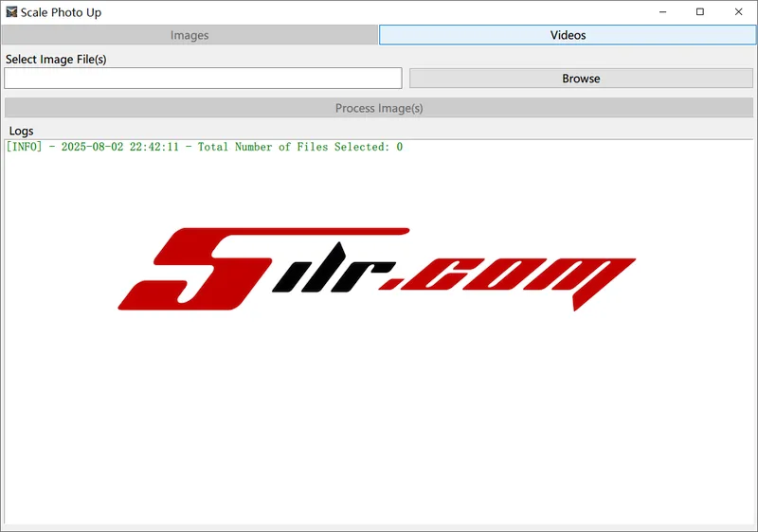Click the Scale Photo Up app icon
This screenshot has height=532, width=758.
point(11,12)
